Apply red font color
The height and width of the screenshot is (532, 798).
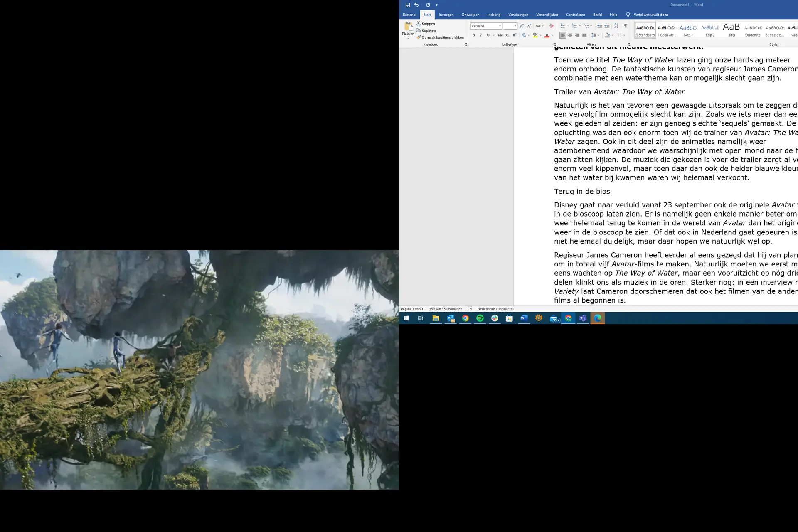(x=547, y=35)
